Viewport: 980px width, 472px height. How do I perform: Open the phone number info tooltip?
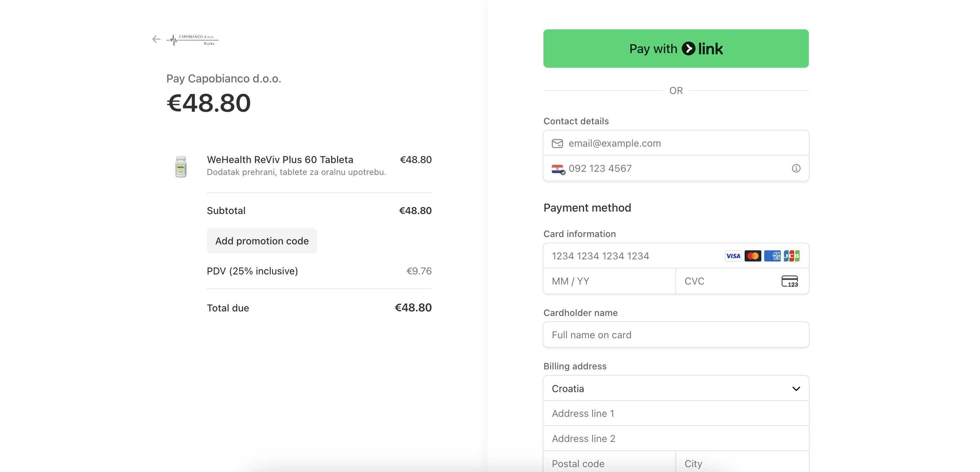coord(796,168)
